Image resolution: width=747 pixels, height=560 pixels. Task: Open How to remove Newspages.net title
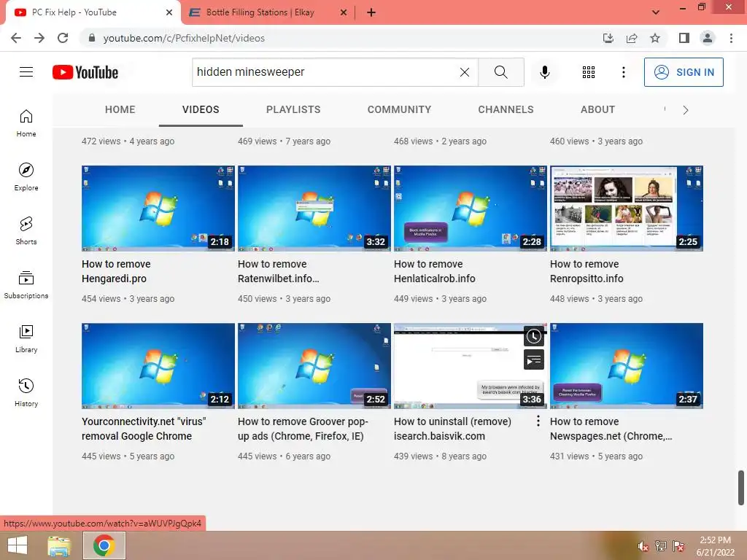tap(611, 429)
